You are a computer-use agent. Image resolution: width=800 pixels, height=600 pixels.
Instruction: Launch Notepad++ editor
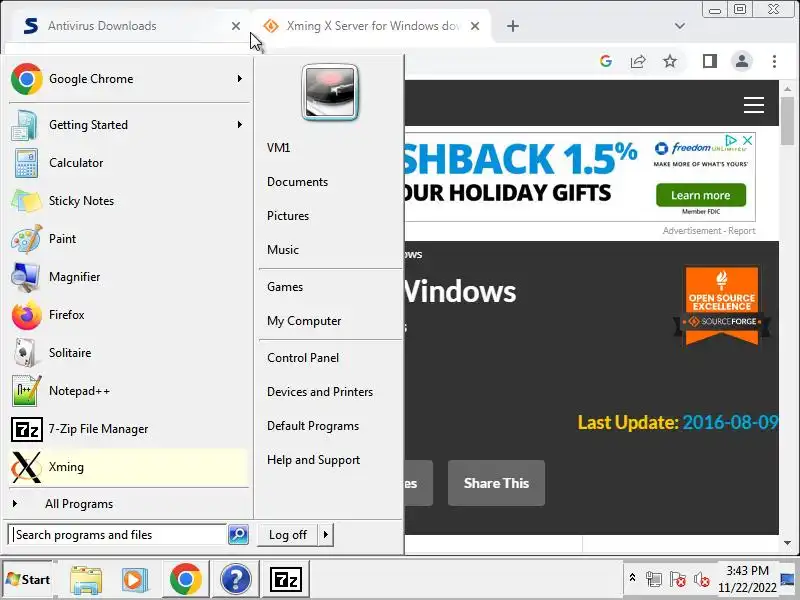pyautogui.click(x=129, y=391)
